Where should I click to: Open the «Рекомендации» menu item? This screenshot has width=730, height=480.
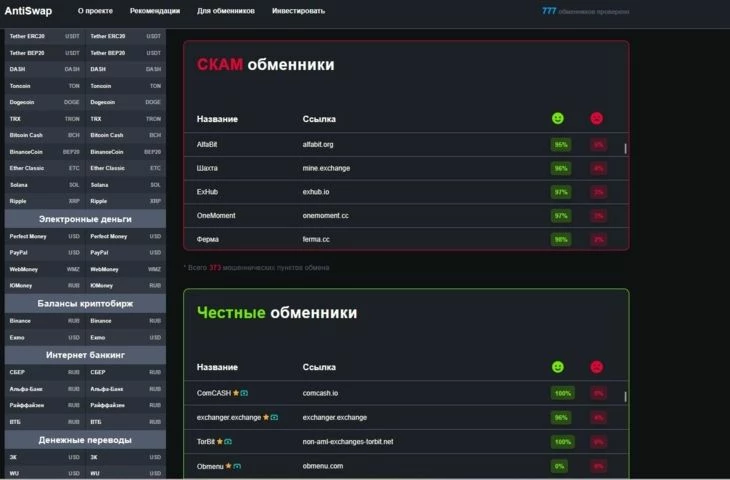[155, 11]
